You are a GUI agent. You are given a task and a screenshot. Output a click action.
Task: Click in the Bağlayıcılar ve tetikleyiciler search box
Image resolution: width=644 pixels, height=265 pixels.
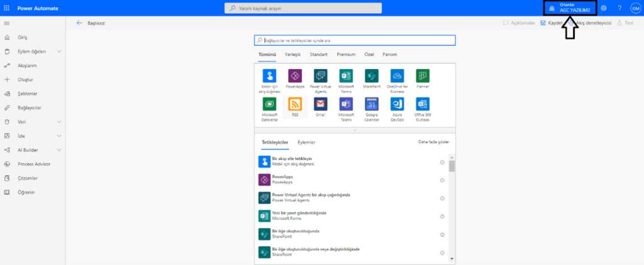coord(355,40)
